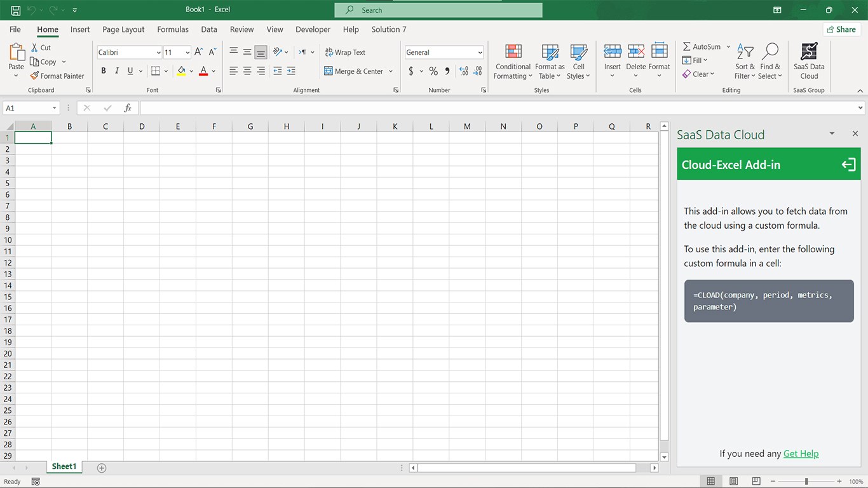The image size is (868, 488).
Task: Click the Insert Function fx icon
Action: click(x=128, y=108)
